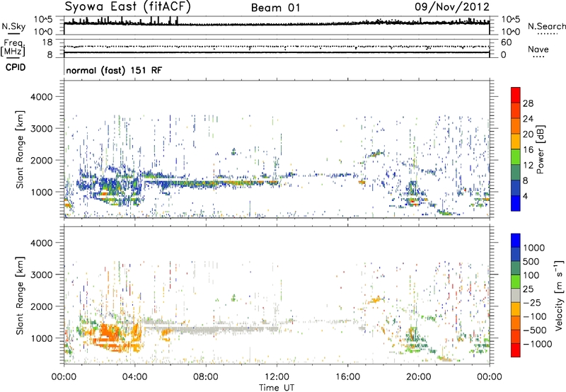Click the 'N.Search' legend label
This screenshot has width=566, height=392.
546,26
